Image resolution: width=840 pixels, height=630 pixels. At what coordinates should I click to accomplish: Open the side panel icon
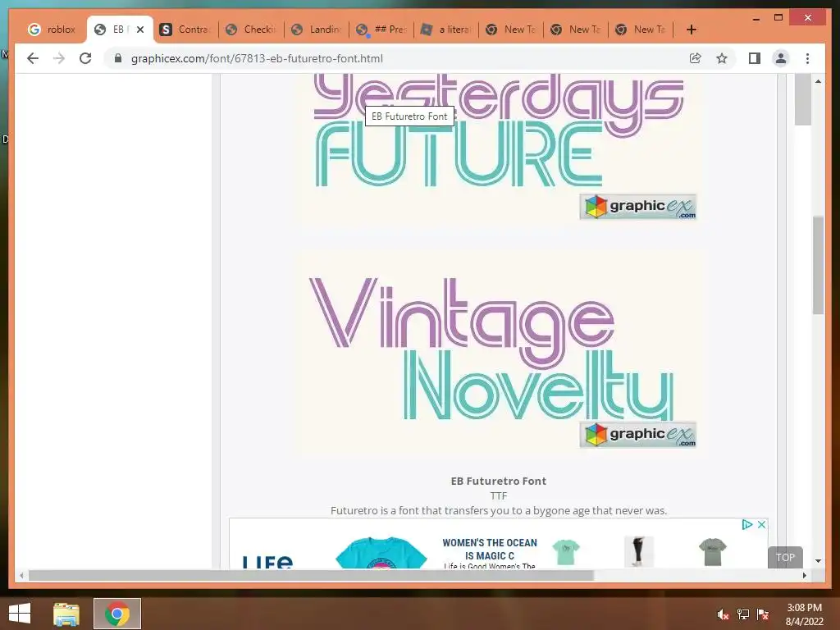[x=755, y=58]
